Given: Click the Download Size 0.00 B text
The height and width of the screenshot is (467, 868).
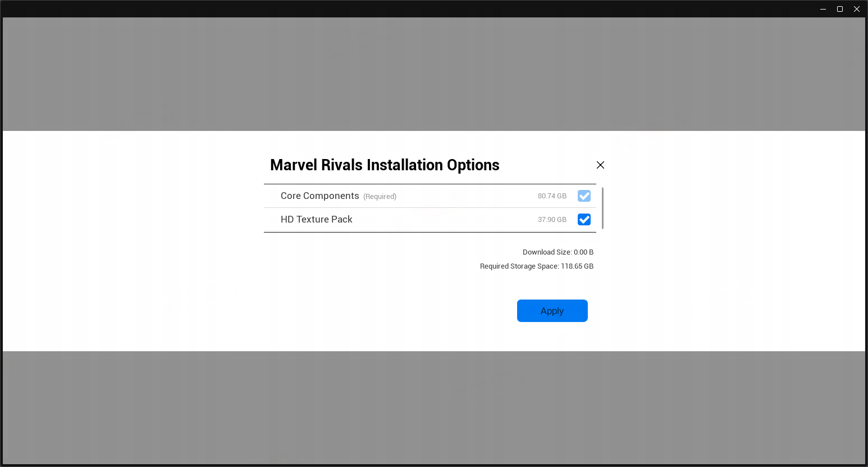Looking at the screenshot, I should click(x=558, y=252).
